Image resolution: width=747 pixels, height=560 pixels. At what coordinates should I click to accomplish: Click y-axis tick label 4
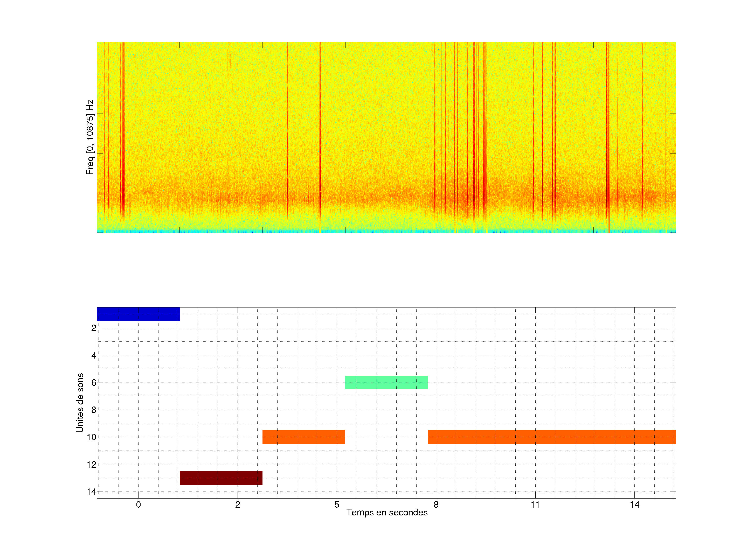pos(94,355)
